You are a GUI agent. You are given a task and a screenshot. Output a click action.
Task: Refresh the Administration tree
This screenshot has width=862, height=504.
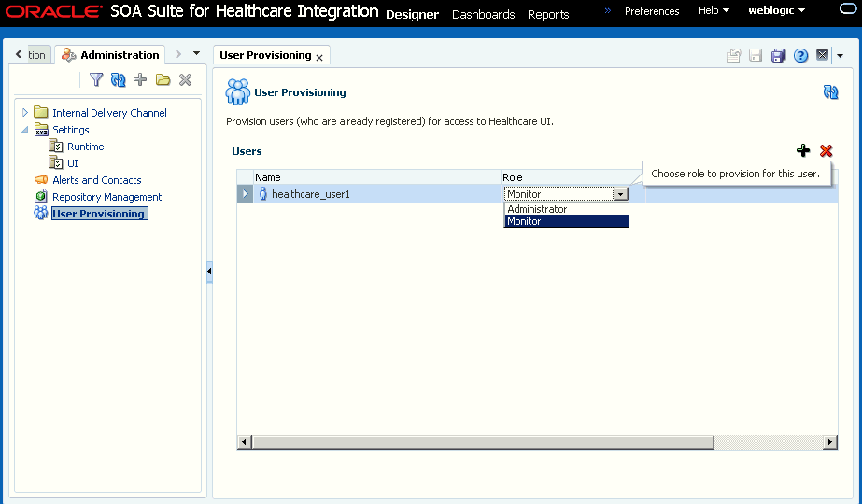click(119, 79)
